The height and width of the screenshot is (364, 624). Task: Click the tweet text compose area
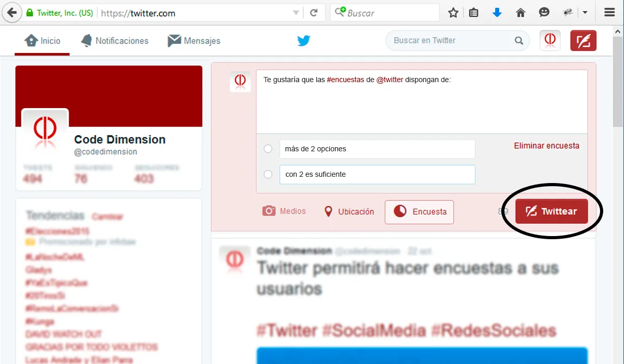click(422, 102)
